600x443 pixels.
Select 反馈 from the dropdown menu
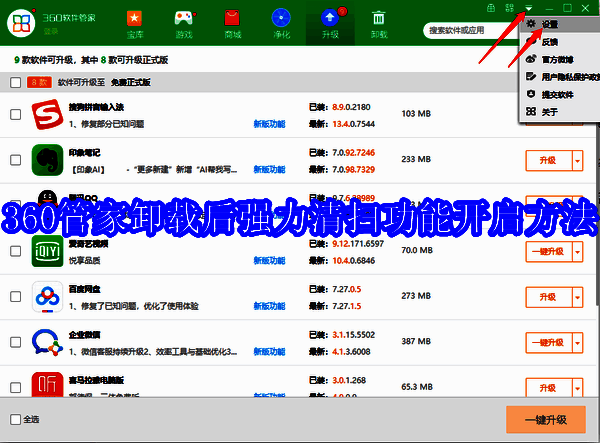pos(559,42)
